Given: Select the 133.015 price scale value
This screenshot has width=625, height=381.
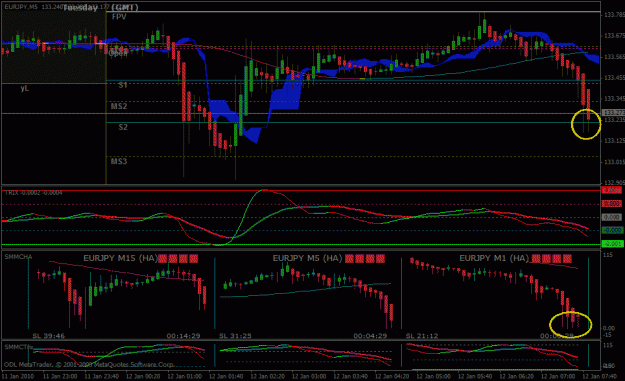Looking at the screenshot, I should (x=614, y=162).
